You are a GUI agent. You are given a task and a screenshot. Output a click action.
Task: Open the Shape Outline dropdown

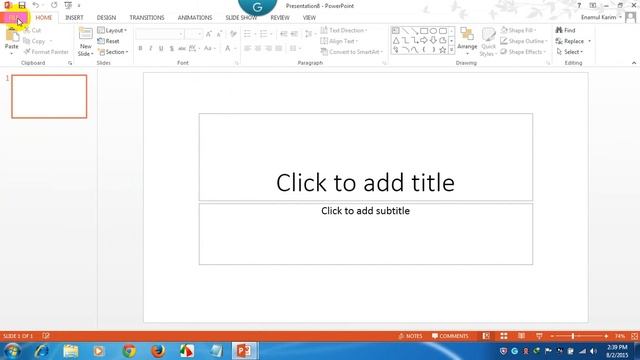click(x=524, y=41)
